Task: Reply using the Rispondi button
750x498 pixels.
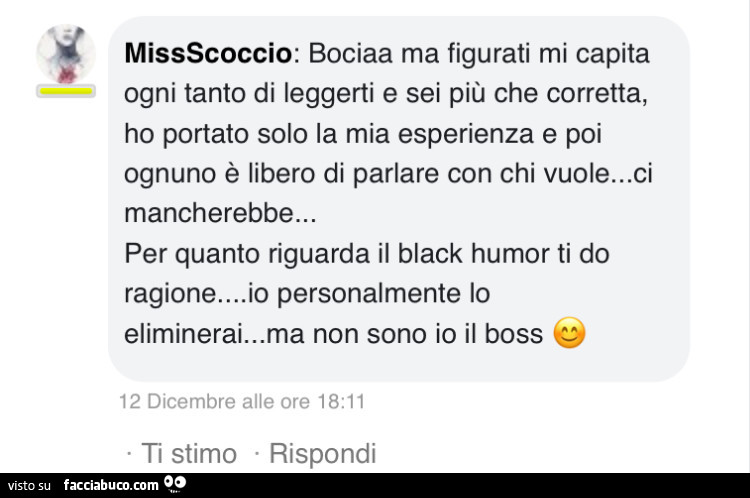Action: pos(323,453)
